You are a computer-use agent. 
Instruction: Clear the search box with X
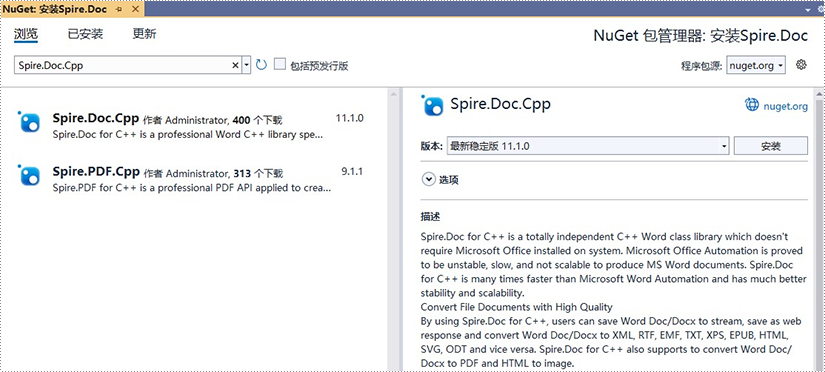[236, 65]
